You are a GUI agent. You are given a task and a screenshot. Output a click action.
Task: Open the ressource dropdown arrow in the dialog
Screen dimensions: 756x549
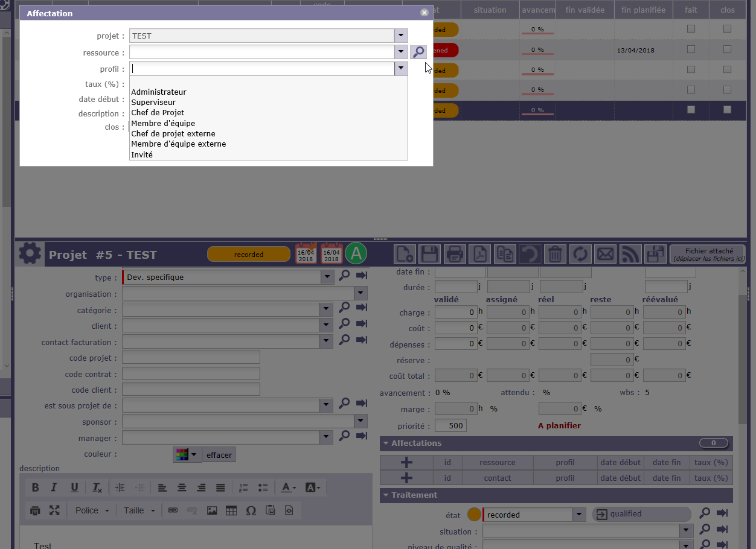401,52
